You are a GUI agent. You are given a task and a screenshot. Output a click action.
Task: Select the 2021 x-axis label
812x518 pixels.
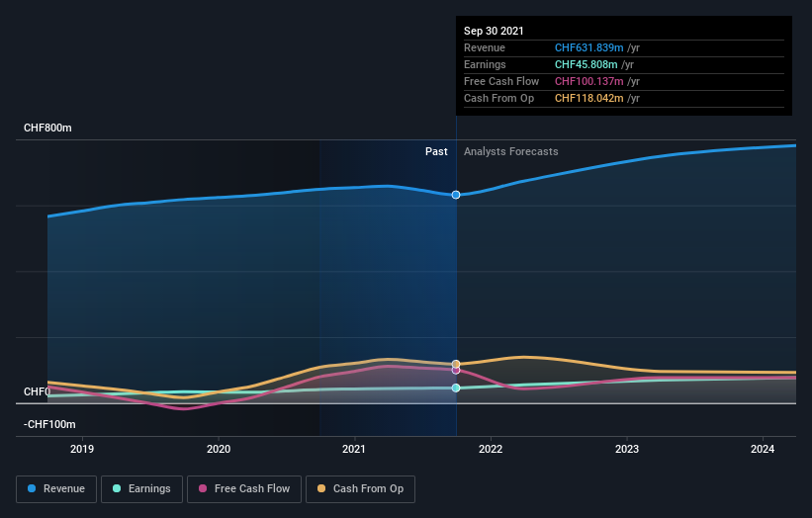[x=354, y=449]
